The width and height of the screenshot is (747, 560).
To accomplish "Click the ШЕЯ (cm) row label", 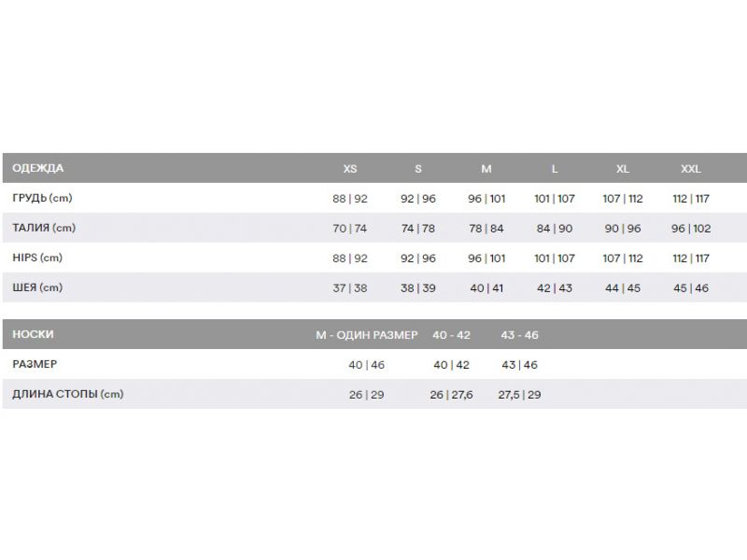I will tap(37, 287).
